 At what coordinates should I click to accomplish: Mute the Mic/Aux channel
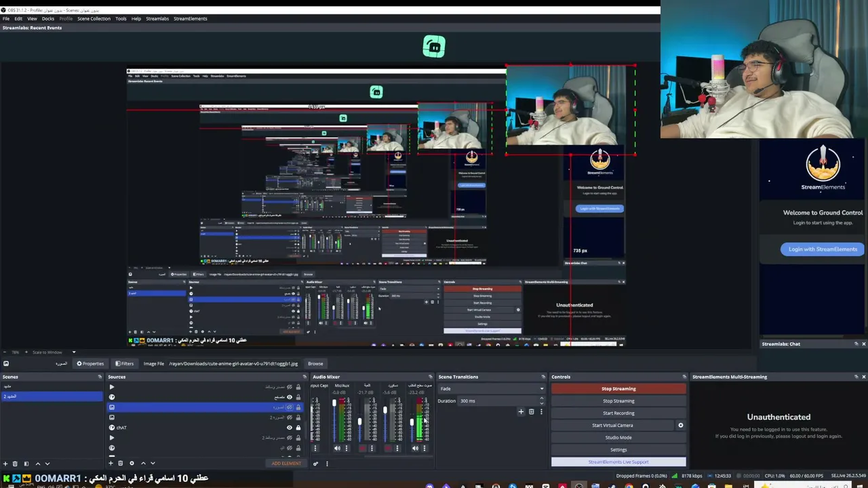[x=337, y=448]
